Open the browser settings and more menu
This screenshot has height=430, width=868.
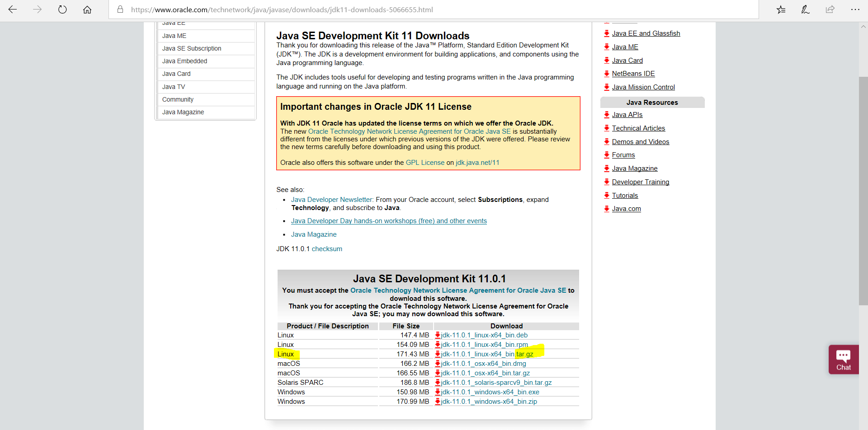855,9
